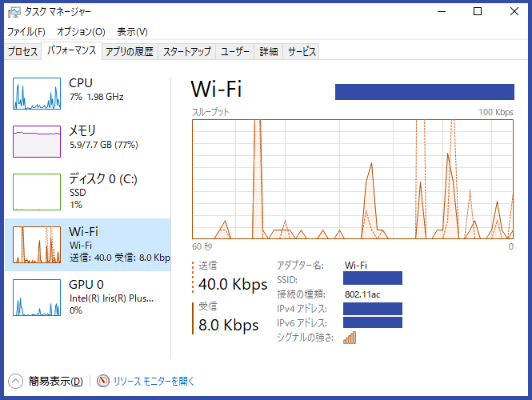Switch to the サービス tab
Image resolution: width=532 pixels, height=400 pixels.
302,51
